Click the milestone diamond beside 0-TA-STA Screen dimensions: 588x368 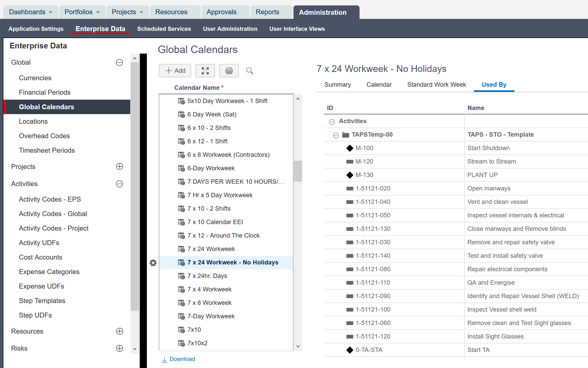coord(349,350)
